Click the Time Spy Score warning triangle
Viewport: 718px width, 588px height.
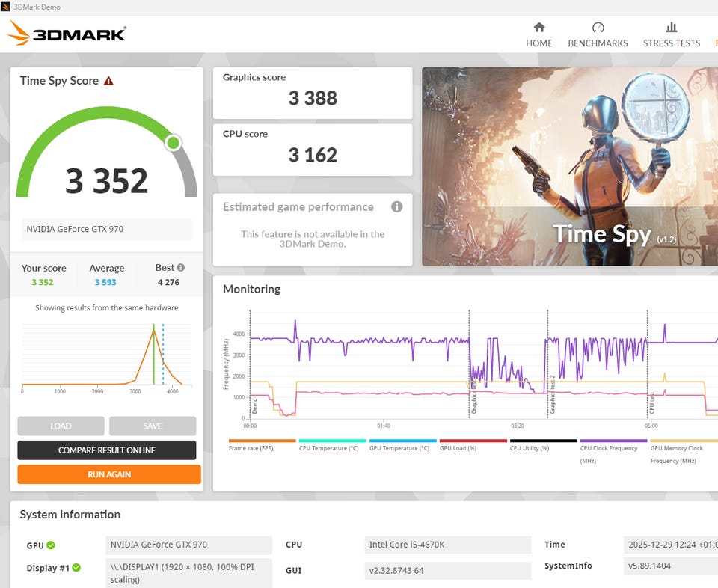coord(108,81)
